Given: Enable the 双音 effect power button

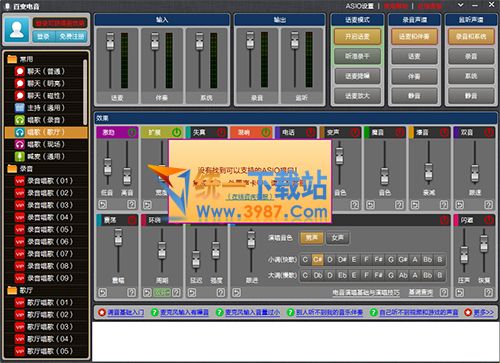Looking at the screenshot, I should 489,133.
